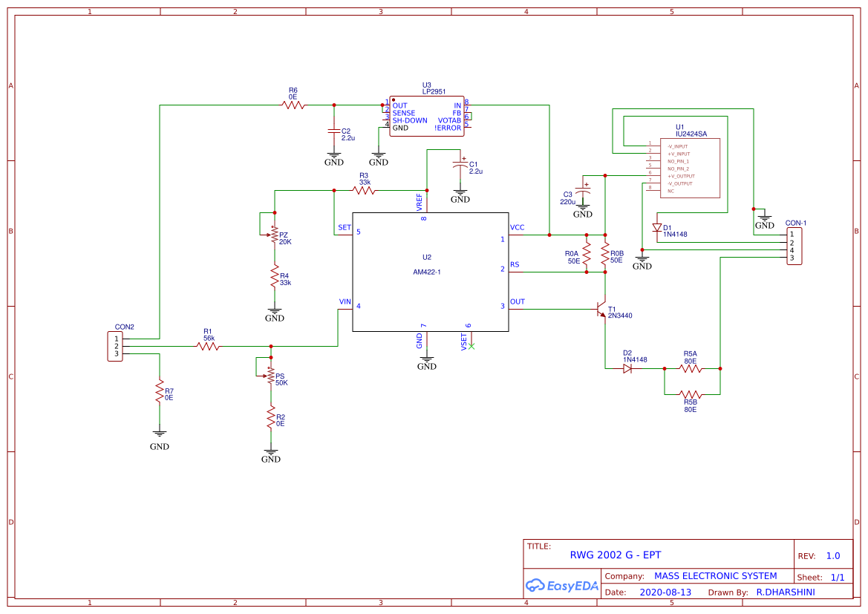Select the R4 33k resistor symbol

tap(274, 275)
